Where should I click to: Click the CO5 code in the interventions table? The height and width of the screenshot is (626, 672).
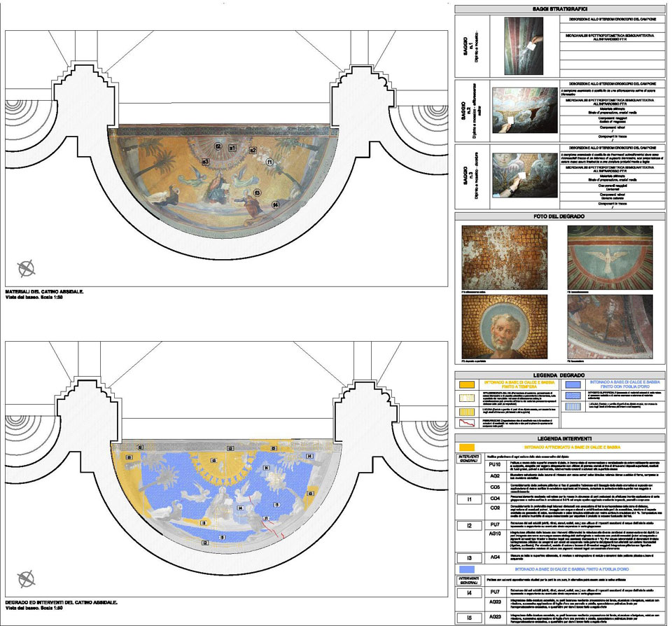[495, 487]
